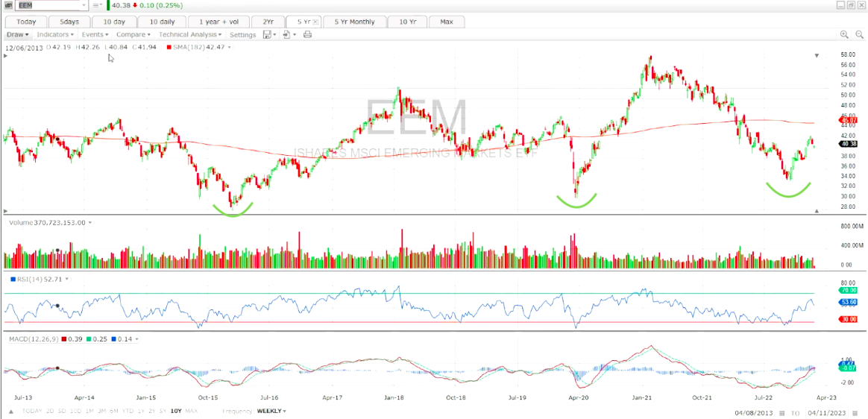Close the 5 Yr tab with its X
The width and height of the screenshot is (868, 419).
tap(315, 22)
